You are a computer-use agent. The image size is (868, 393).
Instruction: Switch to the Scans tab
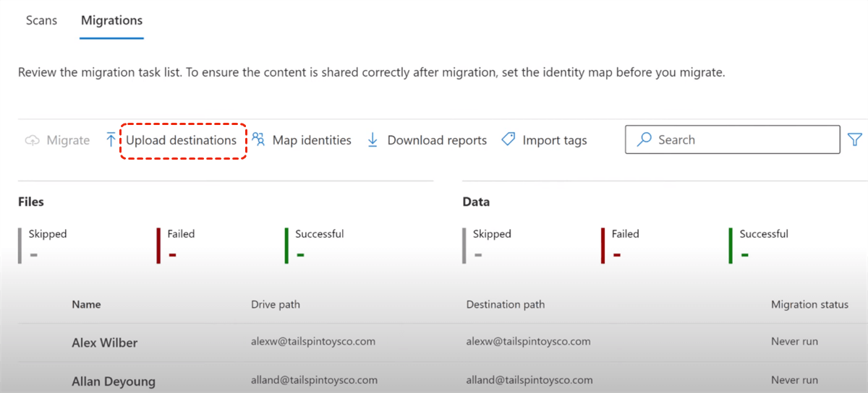coord(41,20)
